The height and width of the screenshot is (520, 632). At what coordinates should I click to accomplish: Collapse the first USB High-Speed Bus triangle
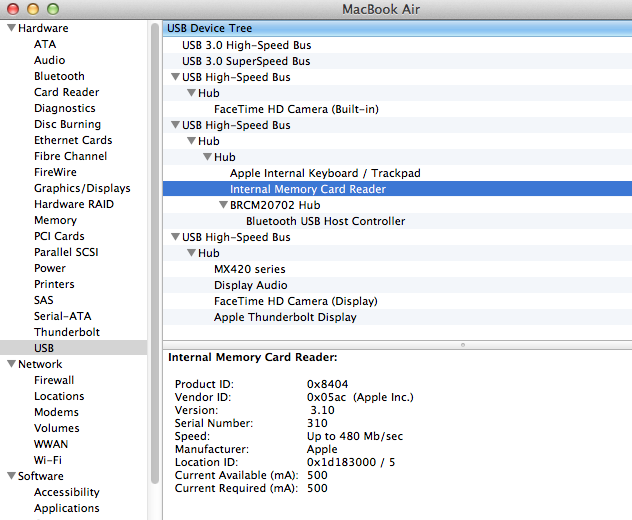coord(175,77)
